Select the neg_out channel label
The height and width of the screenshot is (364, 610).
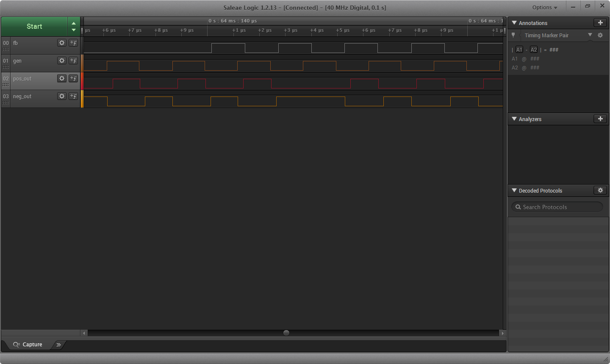point(22,96)
